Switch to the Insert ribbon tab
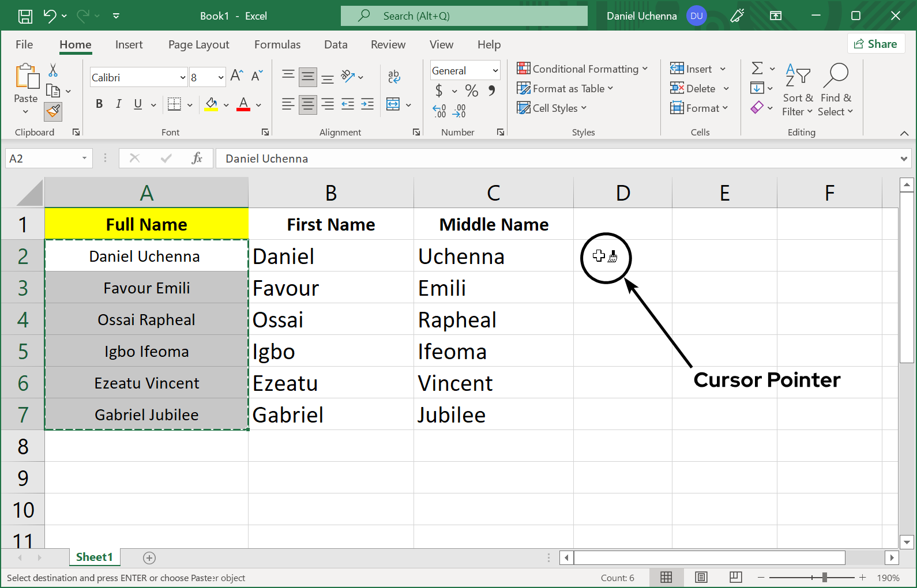The height and width of the screenshot is (588, 917). tap(129, 44)
